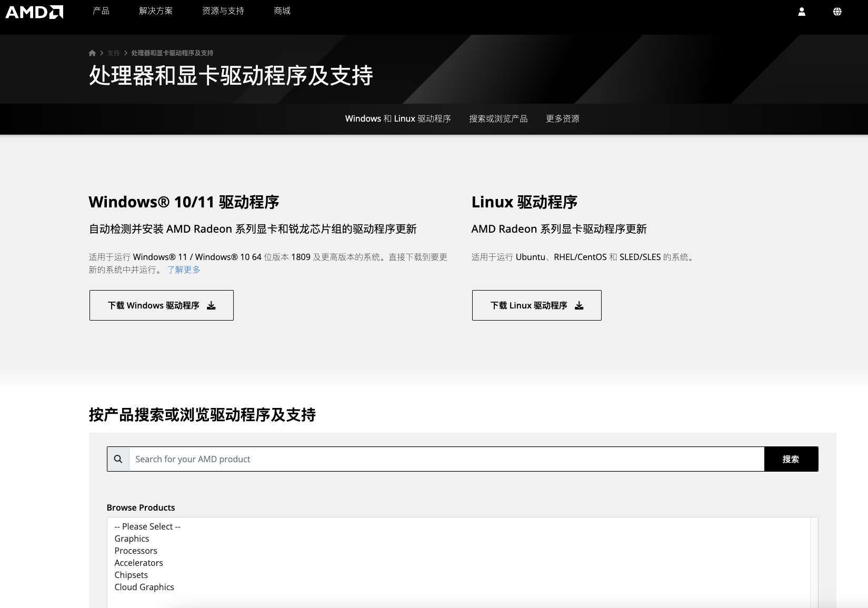This screenshot has width=868, height=608.
Task: Click the black 搜索 button
Action: (791, 459)
